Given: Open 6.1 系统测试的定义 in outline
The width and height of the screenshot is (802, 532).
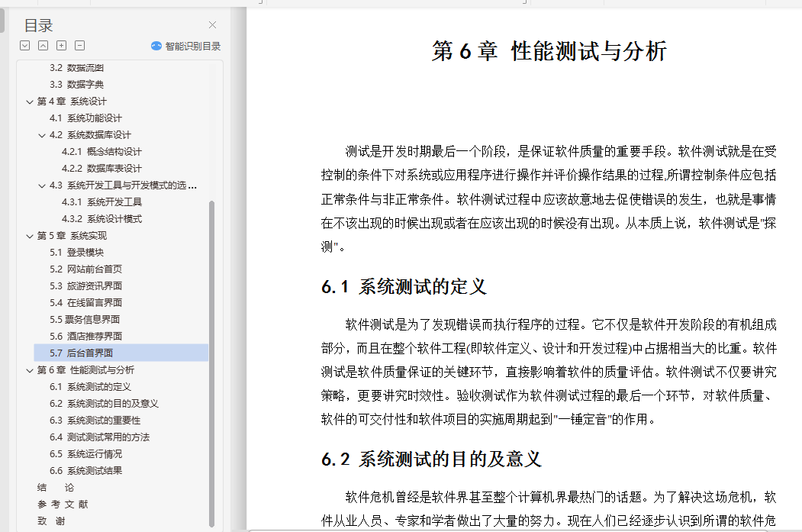Looking at the screenshot, I should [90, 387].
